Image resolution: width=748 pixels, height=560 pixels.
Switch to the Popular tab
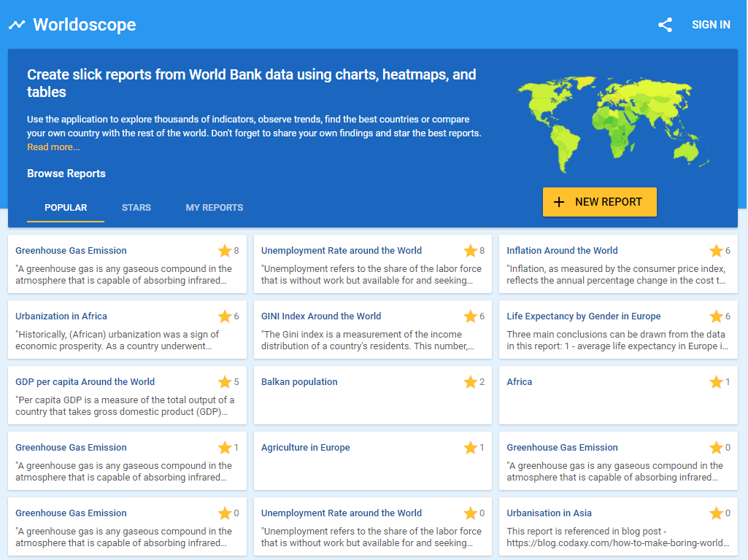pyautogui.click(x=66, y=208)
